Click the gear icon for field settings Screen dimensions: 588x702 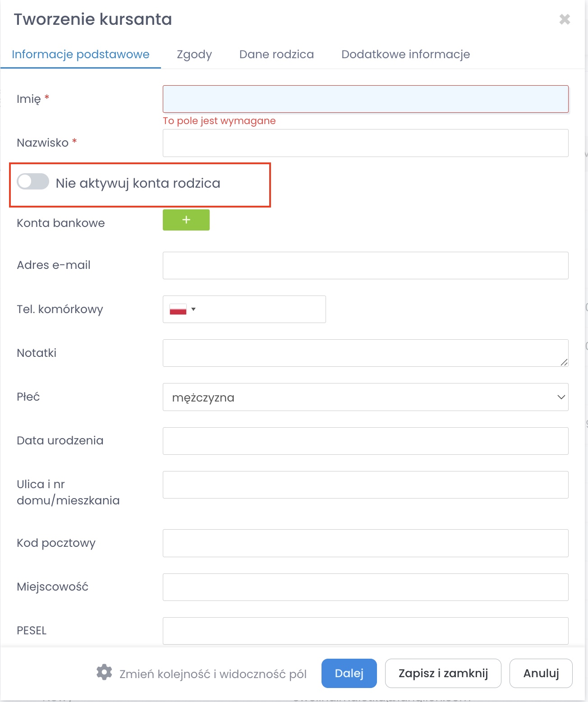click(104, 672)
